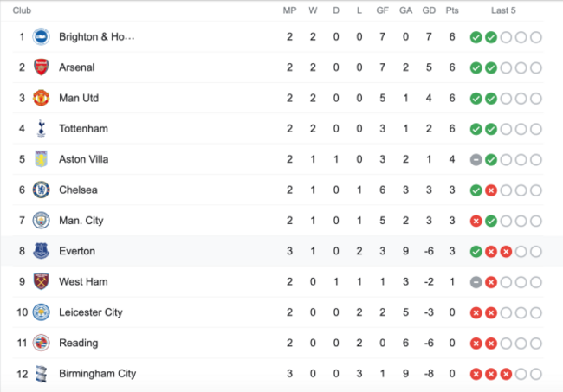Click the Arsenal club crest icon
Screen dimensions: 563x392
click(x=41, y=67)
